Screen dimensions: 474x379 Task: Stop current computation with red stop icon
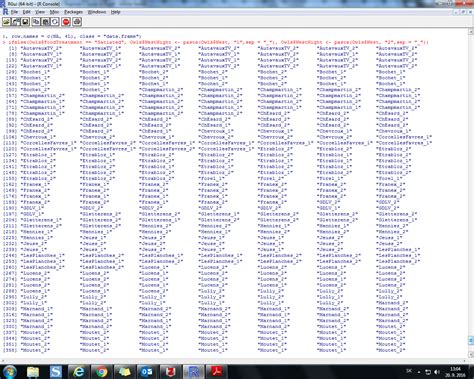click(66, 22)
